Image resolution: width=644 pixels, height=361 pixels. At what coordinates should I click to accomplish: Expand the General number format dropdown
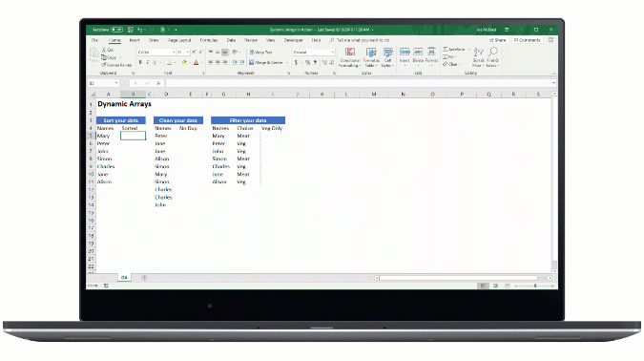[x=332, y=53]
